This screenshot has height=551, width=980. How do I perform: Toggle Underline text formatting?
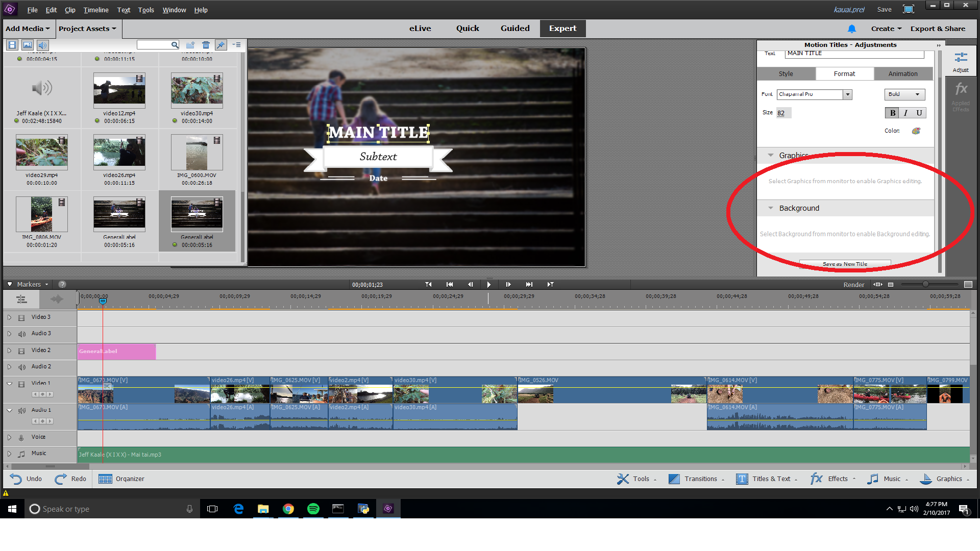coord(919,113)
